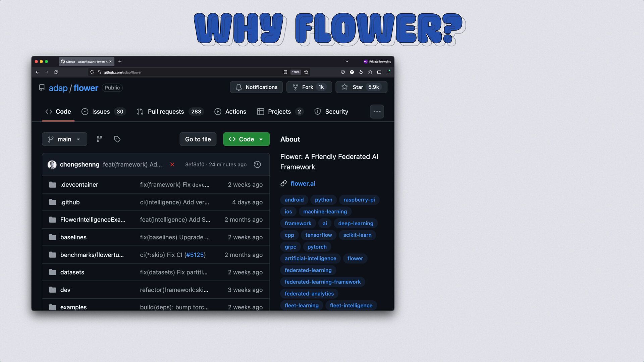Open the adap owner link
This screenshot has width=644, height=362.
[58, 88]
